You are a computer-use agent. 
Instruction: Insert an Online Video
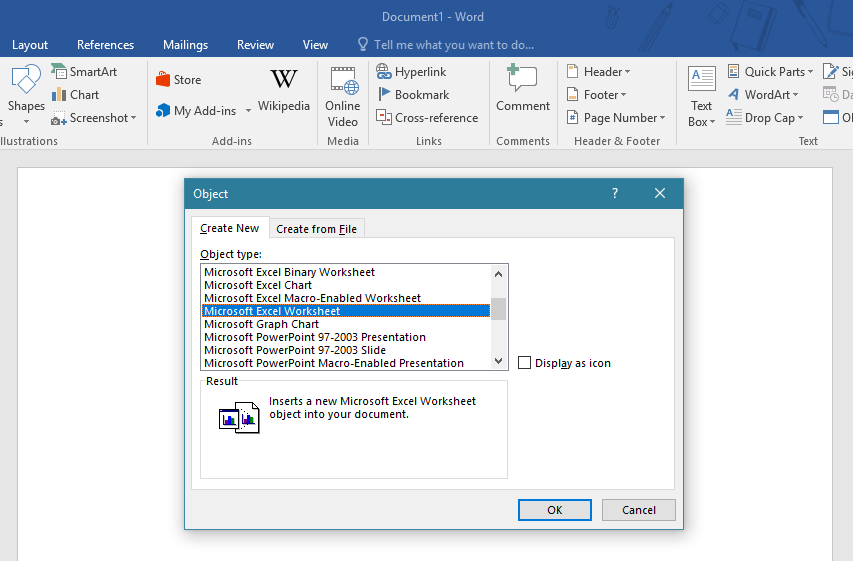(x=343, y=97)
